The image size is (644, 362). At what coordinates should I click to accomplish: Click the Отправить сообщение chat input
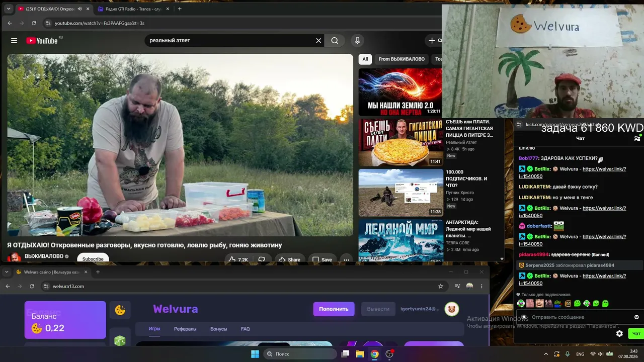580,317
